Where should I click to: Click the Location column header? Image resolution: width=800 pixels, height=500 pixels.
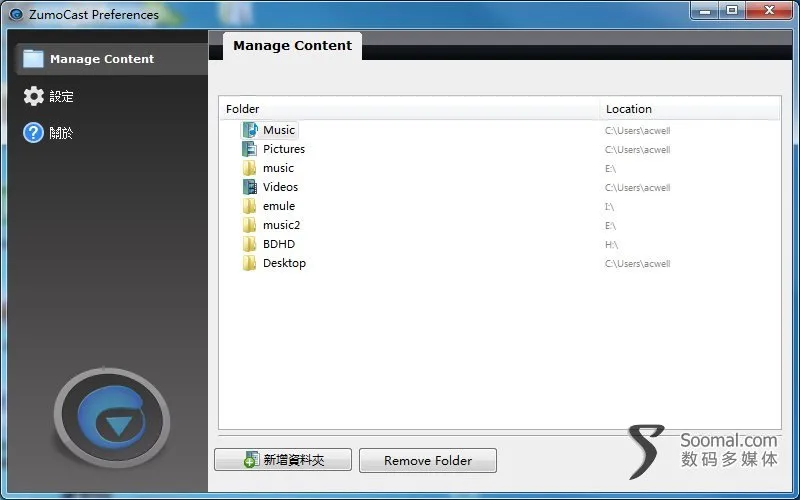(690, 109)
